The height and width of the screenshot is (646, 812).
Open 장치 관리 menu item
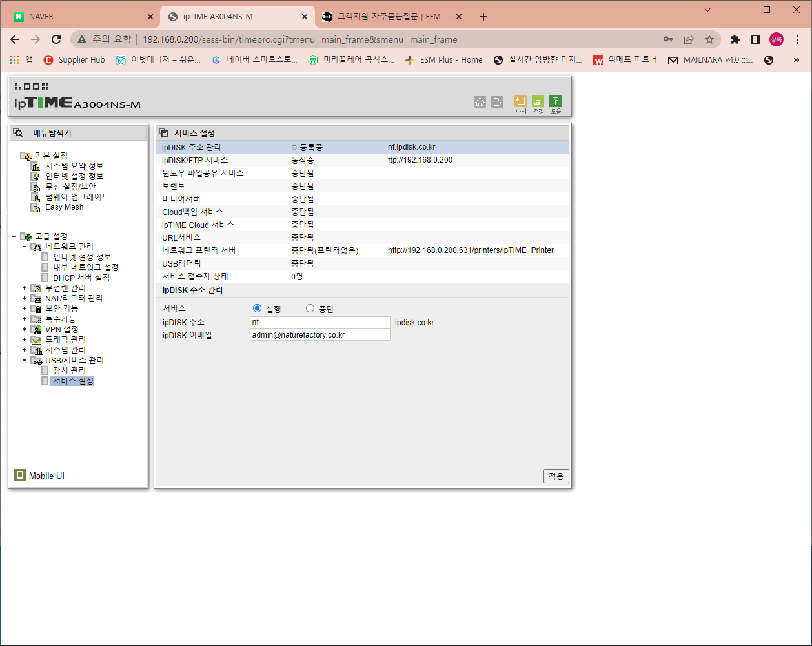pos(69,370)
